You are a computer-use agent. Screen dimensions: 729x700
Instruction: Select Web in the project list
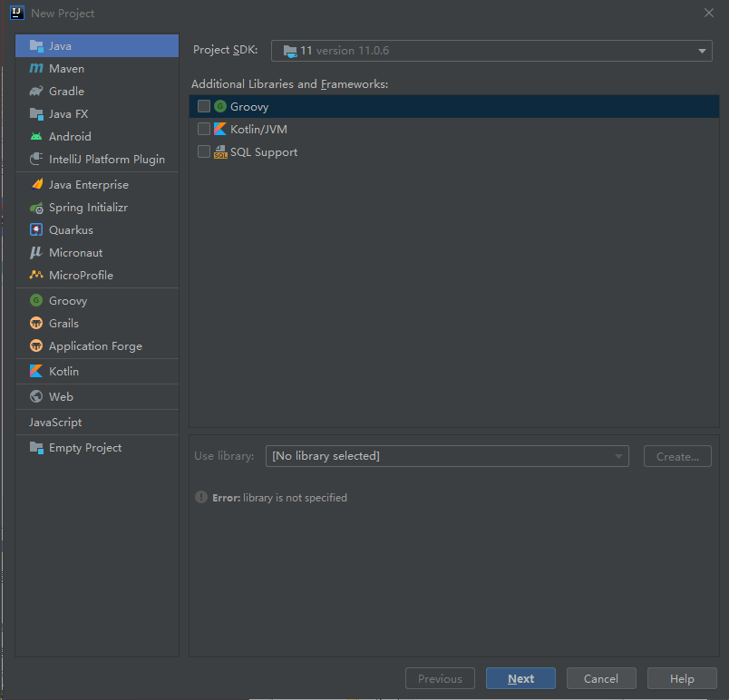click(97, 396)
